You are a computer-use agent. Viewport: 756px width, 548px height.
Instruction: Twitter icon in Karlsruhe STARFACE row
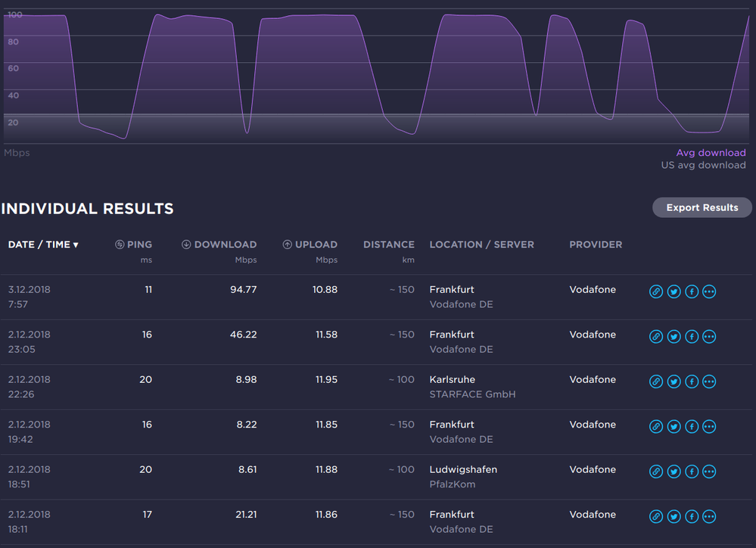tap(674, 381)
